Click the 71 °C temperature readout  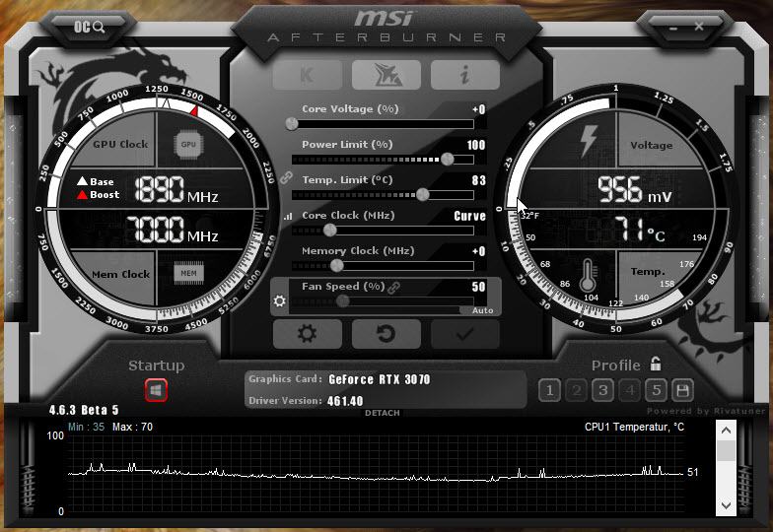pos(639,231)
